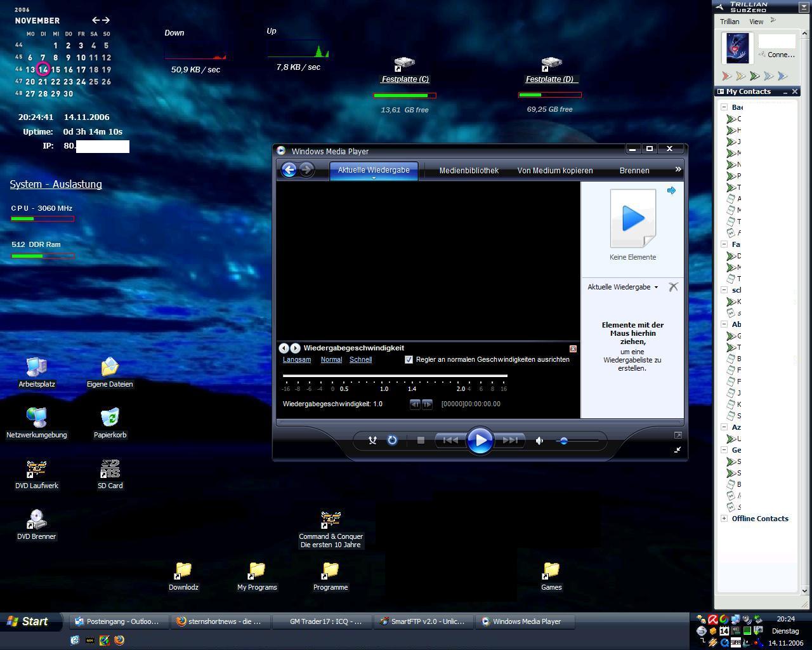The height and width of the screenshot is (650, 812).
Task: Select the Papierkorb desktop icon
Action: click(x=110, y=423)
